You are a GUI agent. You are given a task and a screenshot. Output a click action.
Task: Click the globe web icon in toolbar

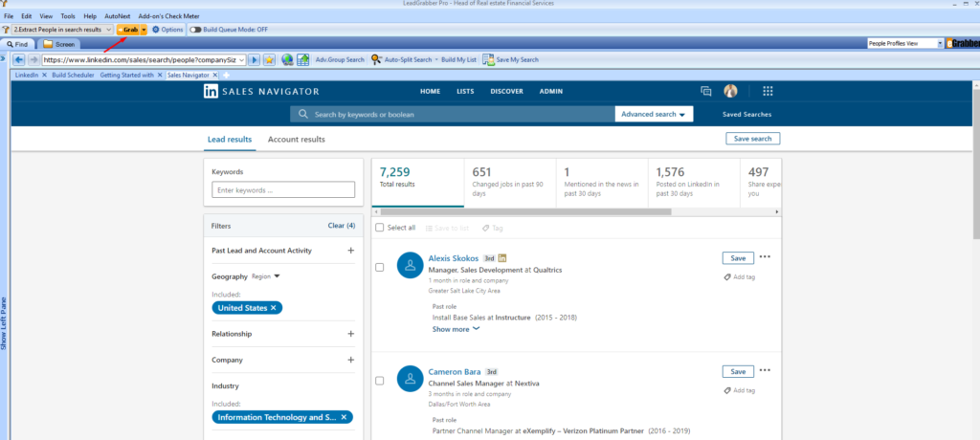point(287,59)
